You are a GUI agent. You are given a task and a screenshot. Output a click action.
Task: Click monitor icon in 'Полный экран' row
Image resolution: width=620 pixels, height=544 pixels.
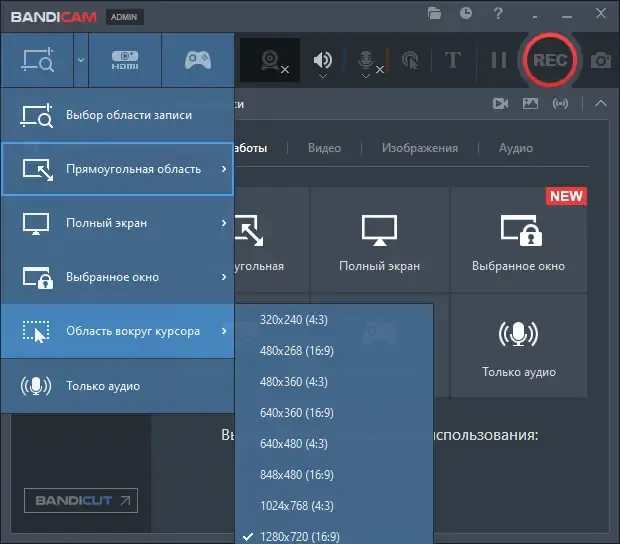pyautogui.click(x=36, y=223)
